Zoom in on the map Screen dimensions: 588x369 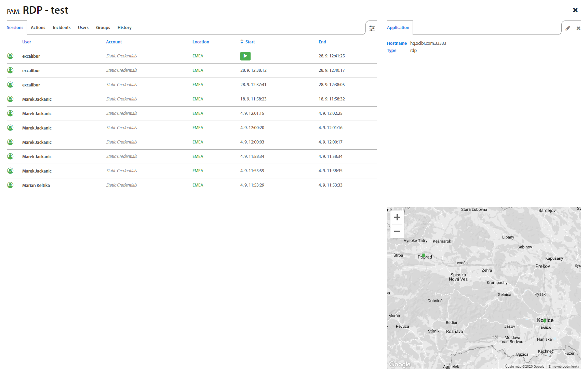[x=397, y=217]
